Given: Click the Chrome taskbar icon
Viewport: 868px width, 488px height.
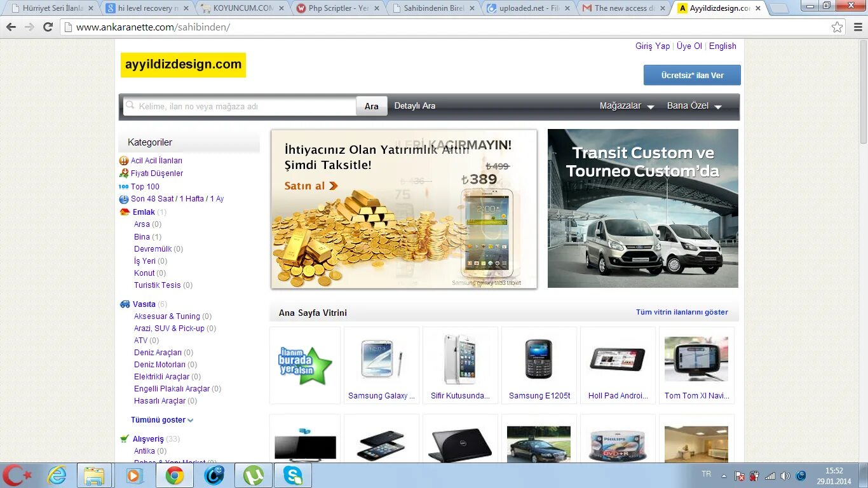Looking at the screenshot, I should (x=175, y=475).
